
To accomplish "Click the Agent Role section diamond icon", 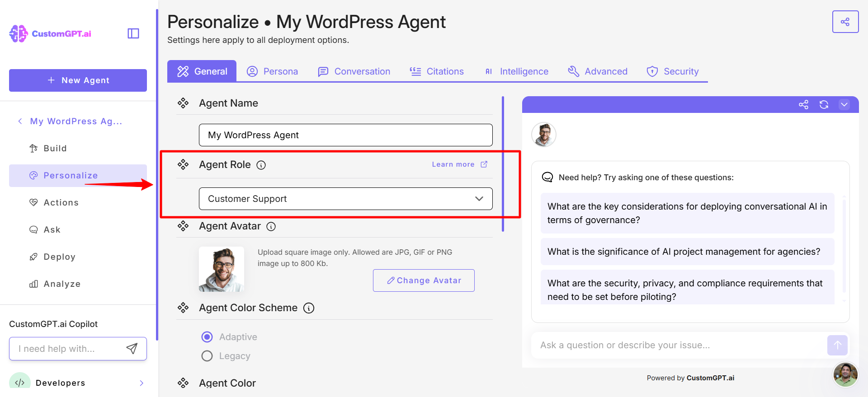I will pos(183,164).
